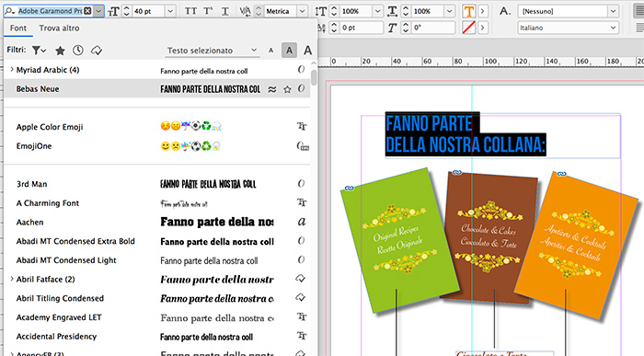The image size is (644, 356).
Task: Toggle Superscript formatting
Action: point(208,11)
